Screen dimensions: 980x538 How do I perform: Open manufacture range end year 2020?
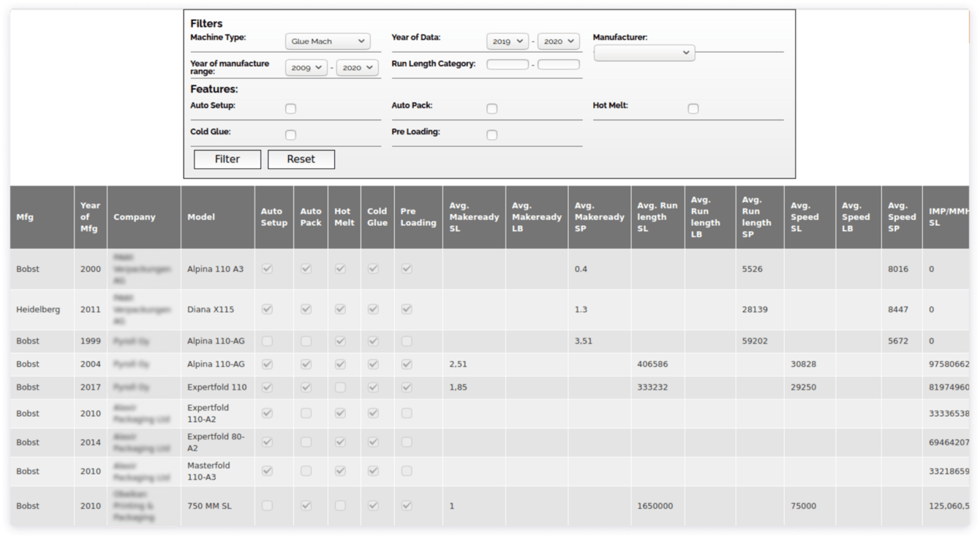358,68
